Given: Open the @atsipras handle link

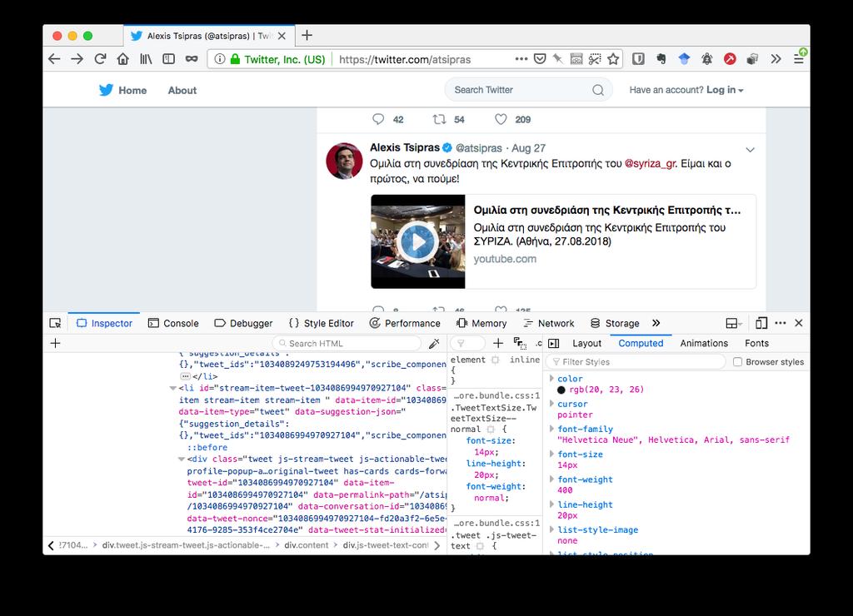Looking at the screenshot, I should pyautogui.click(x=479, y=148).
